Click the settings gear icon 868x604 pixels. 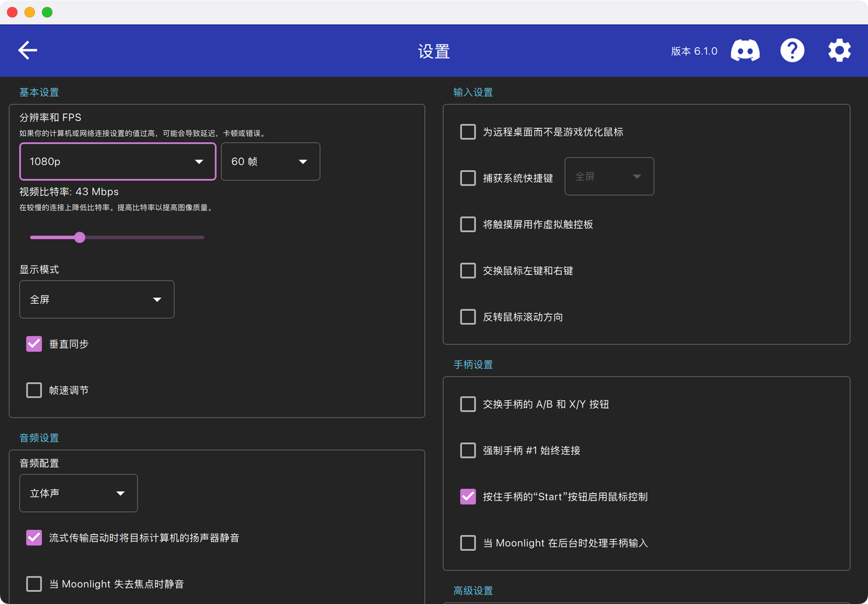point(839,51)
